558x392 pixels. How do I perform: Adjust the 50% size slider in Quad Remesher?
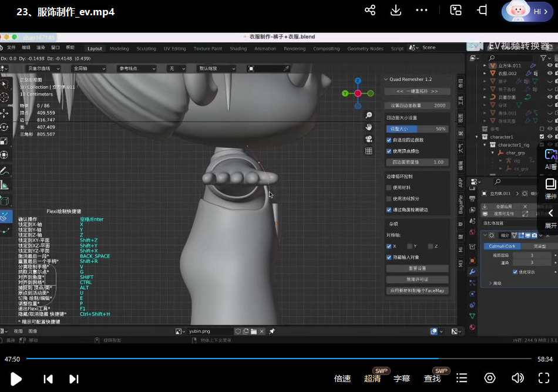[417, 129]
